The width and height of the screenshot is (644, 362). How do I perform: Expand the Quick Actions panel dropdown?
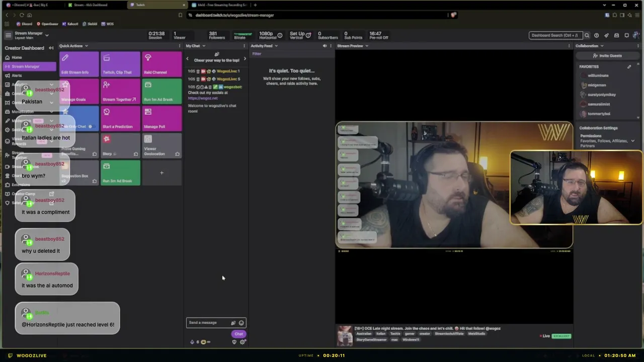86,46
